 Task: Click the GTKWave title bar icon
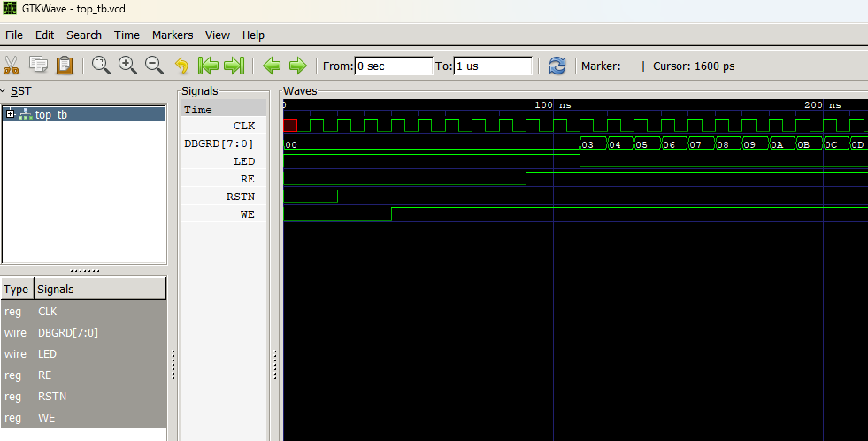point(10,8)
